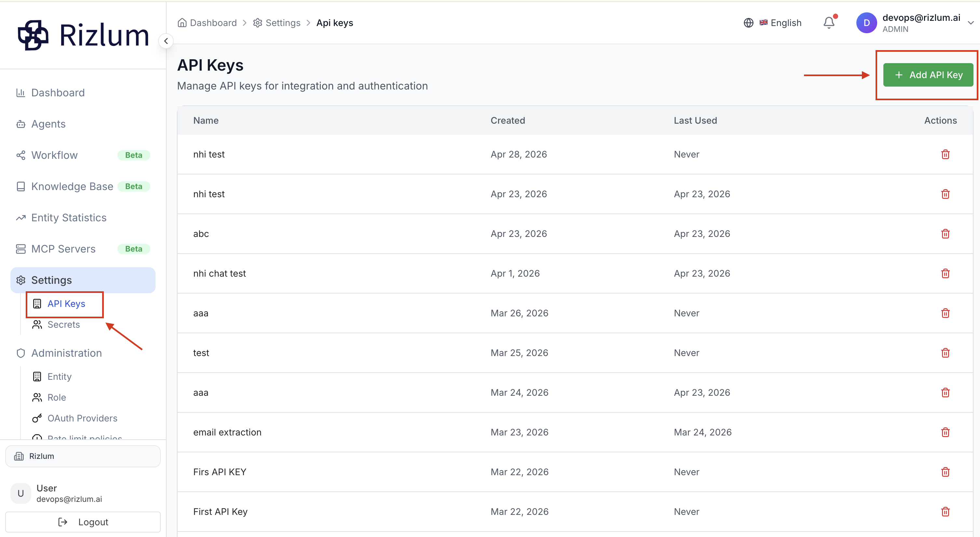
Task: Delete the aaa key created Mar 26
Action: point(945,313)
